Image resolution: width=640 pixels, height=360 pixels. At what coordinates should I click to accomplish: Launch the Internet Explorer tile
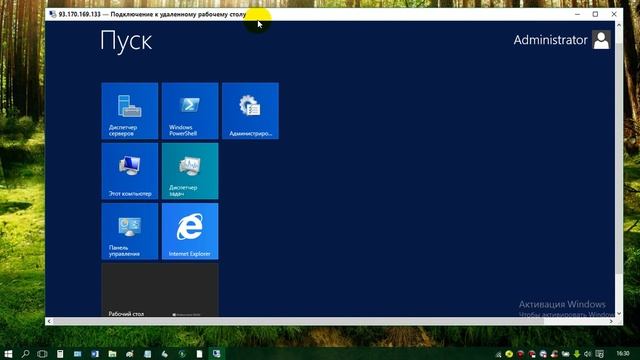190,231
